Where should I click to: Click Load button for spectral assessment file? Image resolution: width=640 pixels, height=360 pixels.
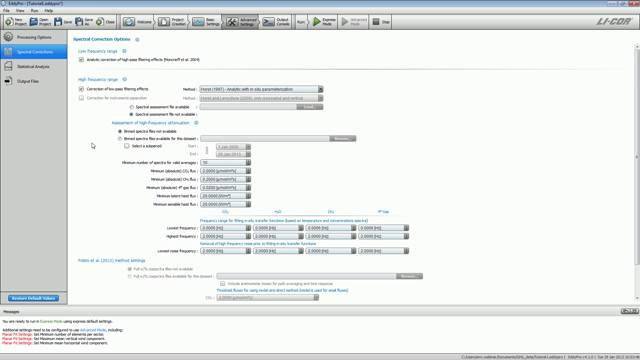[x=310, y=107]
